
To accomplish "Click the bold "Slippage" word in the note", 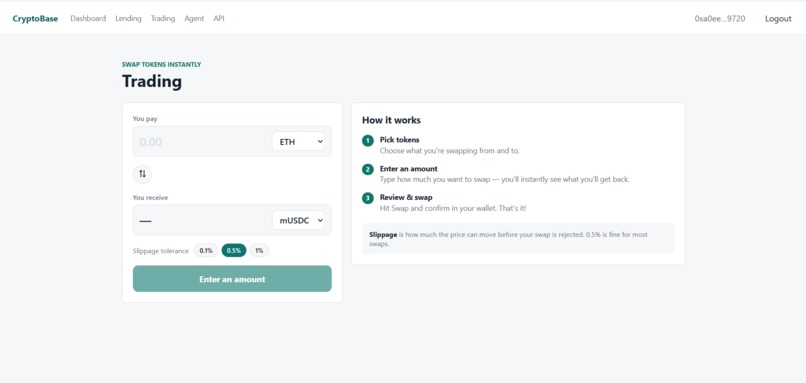I will tap(383, 234).
